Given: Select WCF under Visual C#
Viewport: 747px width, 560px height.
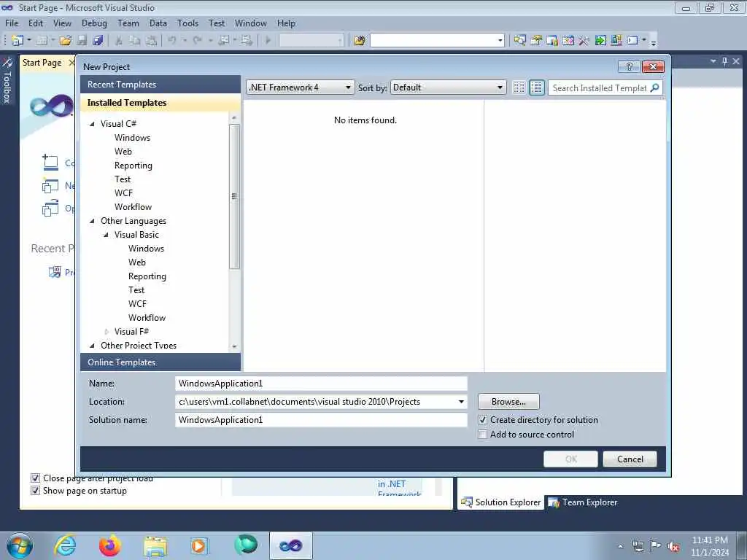Looking at the screenshot, I should click(x=123, y=193).
